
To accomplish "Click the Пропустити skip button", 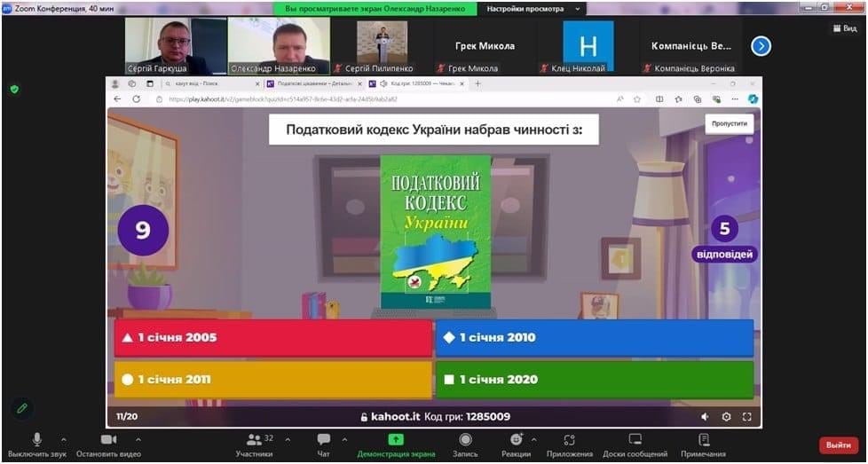I will click(x=730, y=124).
